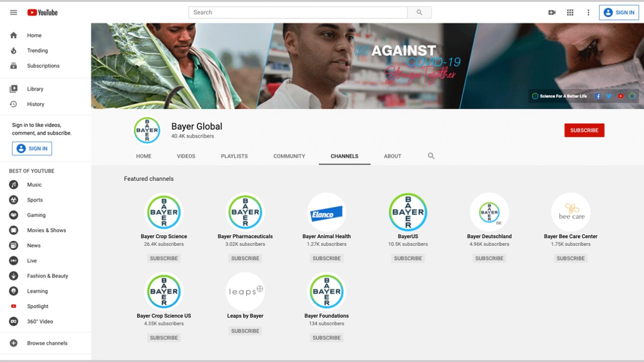Click the 360° Video icon
This screenshot has width=644, height=362.
(14, 321)
